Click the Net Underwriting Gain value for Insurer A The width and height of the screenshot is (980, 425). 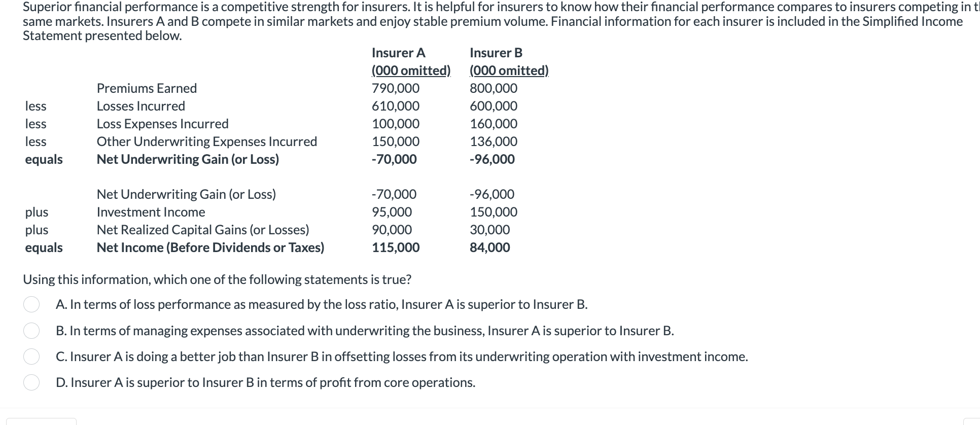click(x=394, y=159)
